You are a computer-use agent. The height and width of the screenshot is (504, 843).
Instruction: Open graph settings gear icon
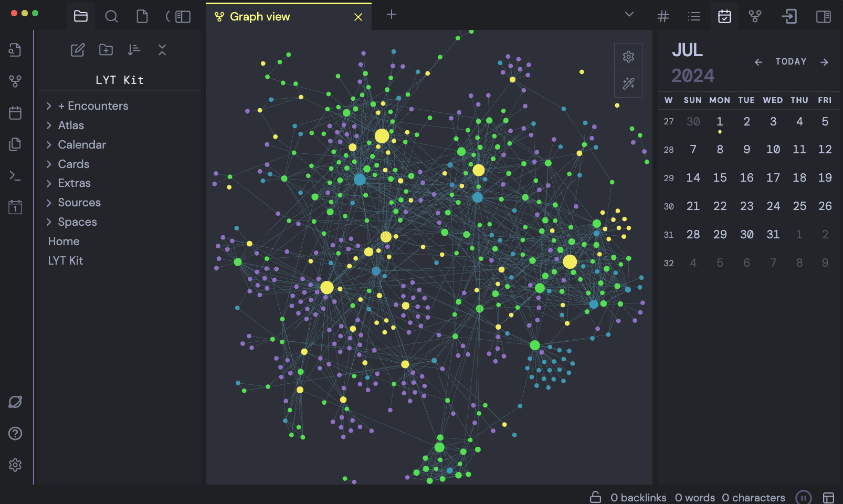click(x=628, y=57)
